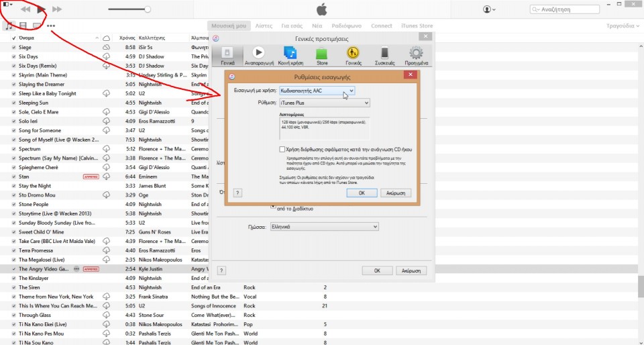Click cloud download icon for Sto Dromo Mou

107,195
